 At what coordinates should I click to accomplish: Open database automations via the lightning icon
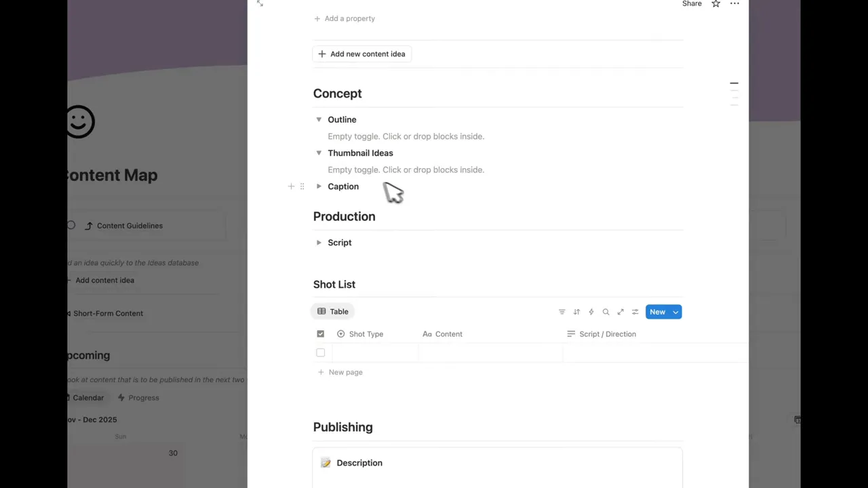pos(591,312)
